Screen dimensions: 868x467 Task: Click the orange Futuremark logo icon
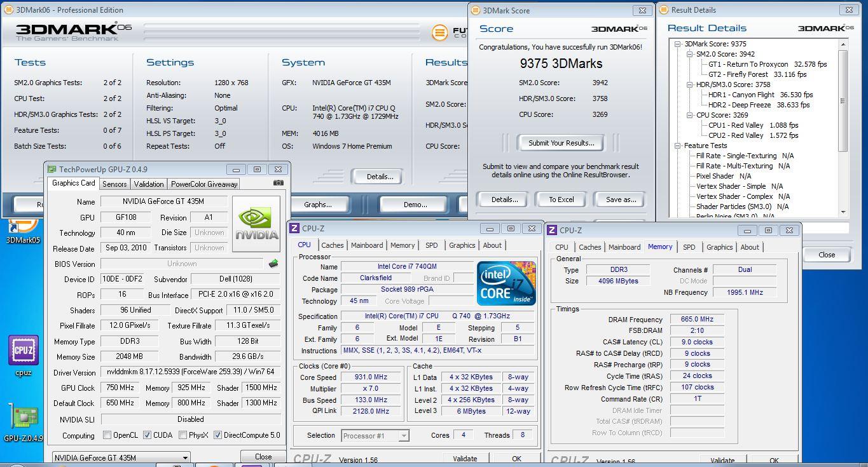pos(439,32)
